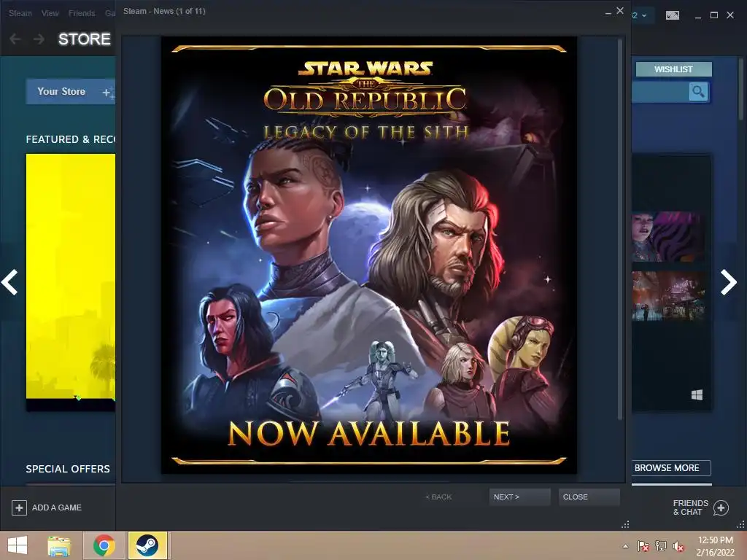Open the Windows Start button
This screenshot has width=747, height=560.
pos(18,545)
